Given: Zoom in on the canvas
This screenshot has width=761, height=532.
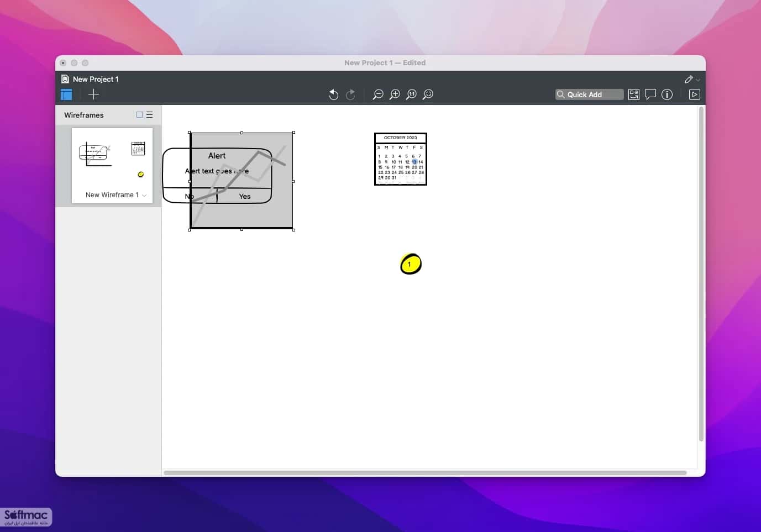Looking at the screenshot, I should coord(395,94).
